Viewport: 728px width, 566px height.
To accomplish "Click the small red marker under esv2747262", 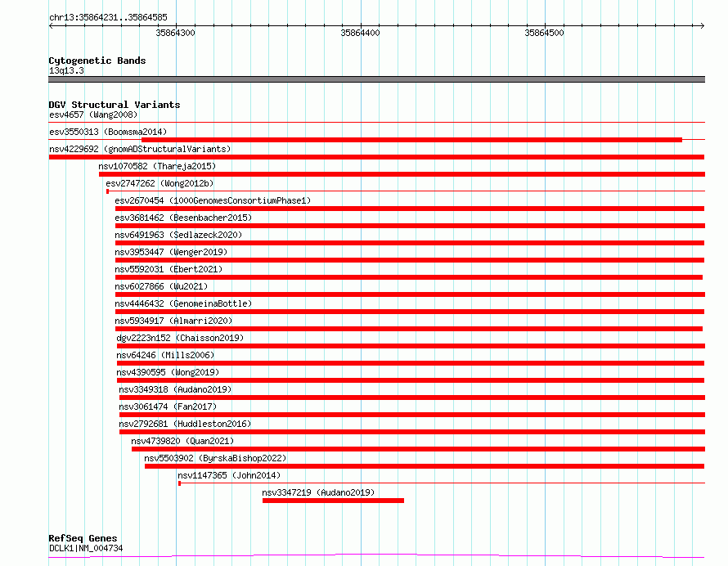I will (108, 191).
